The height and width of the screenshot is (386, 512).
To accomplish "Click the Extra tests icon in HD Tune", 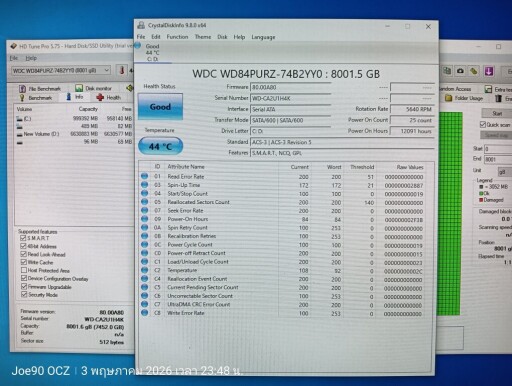I will [488, 89].
